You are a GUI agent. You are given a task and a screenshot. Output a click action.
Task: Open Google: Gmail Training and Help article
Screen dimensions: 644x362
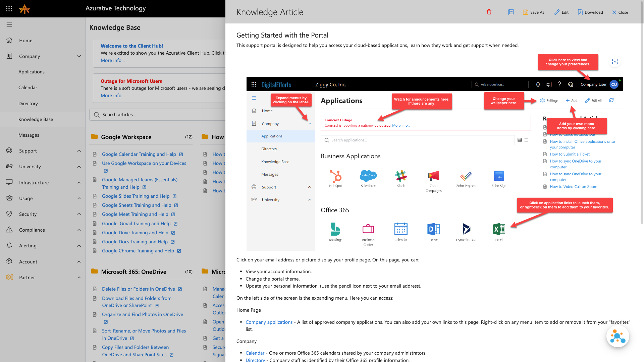point(136,224)
